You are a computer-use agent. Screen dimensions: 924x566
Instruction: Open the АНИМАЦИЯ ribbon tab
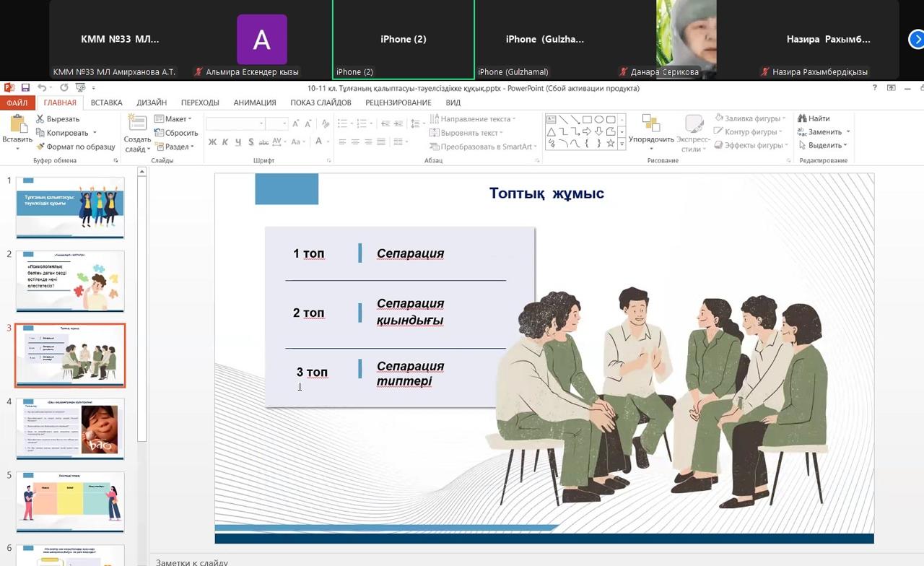point(254,103)
